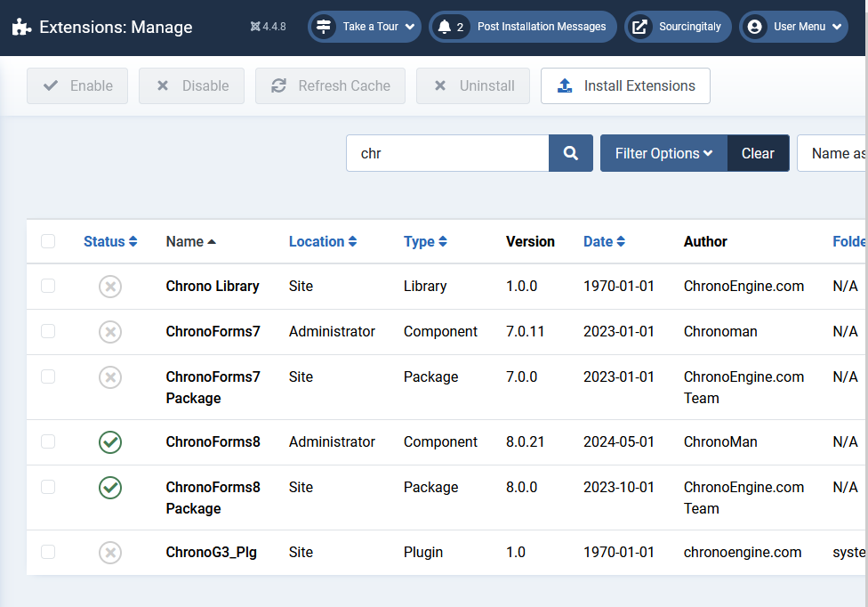
Task: Check the ChronoForms7 component row checkbox
Action: point(48,331)
